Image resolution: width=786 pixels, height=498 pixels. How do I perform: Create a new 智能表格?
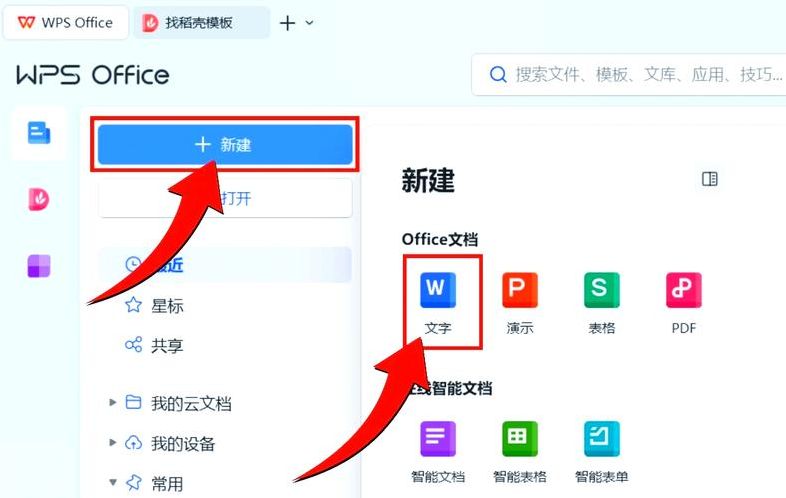(520, 452)
